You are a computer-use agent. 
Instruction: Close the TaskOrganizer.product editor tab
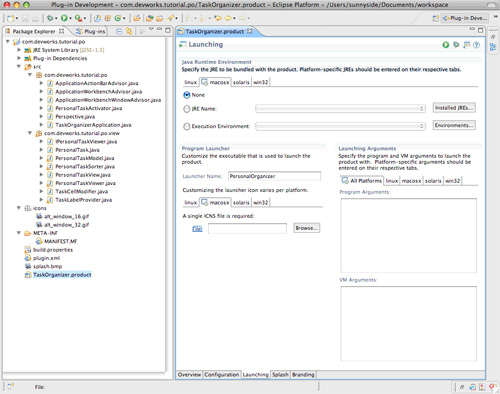pyautogui.click(x=250, y=31)
